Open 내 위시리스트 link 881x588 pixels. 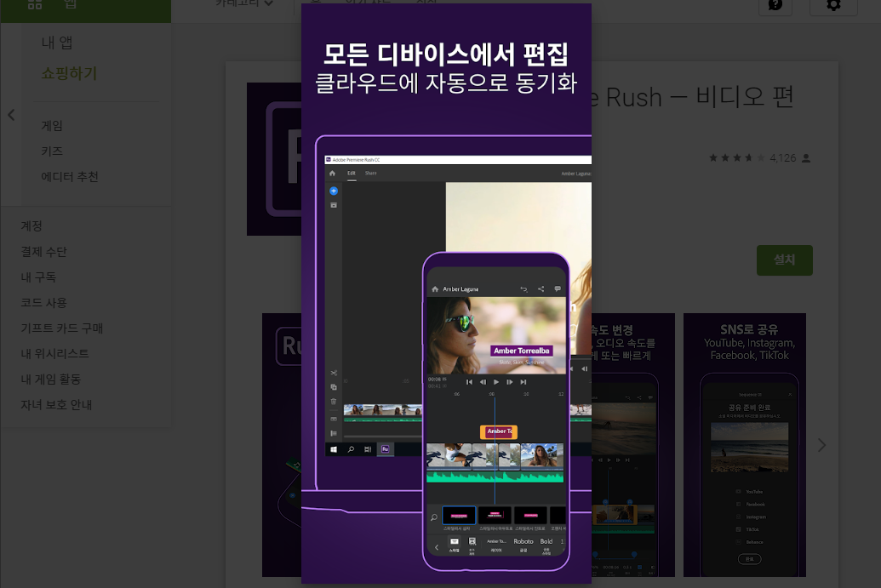[x=55, y=354]
